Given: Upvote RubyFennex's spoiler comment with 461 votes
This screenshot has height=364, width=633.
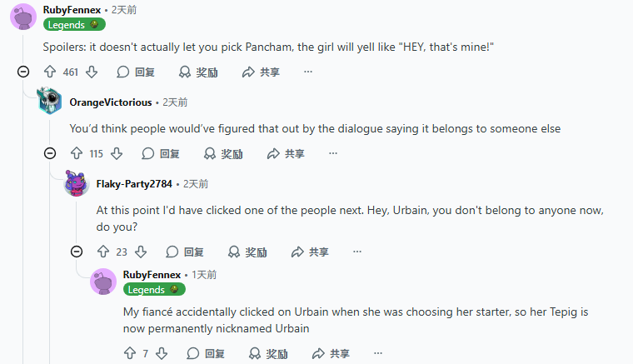Looking at the screenshot, I should point(51,72).
